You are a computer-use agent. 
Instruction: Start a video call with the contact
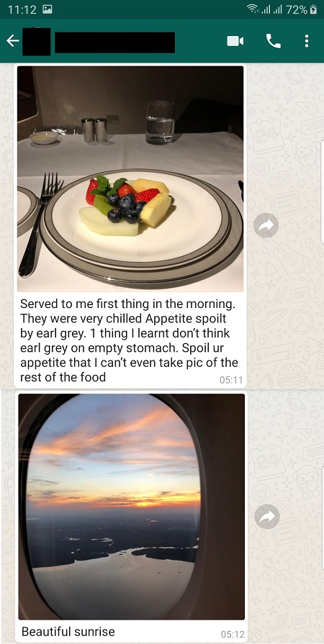pyautogui.click(x=235, y=41)
